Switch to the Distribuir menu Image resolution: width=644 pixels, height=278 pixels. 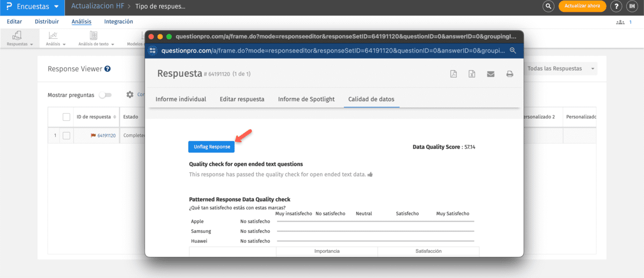pos(47,21)
